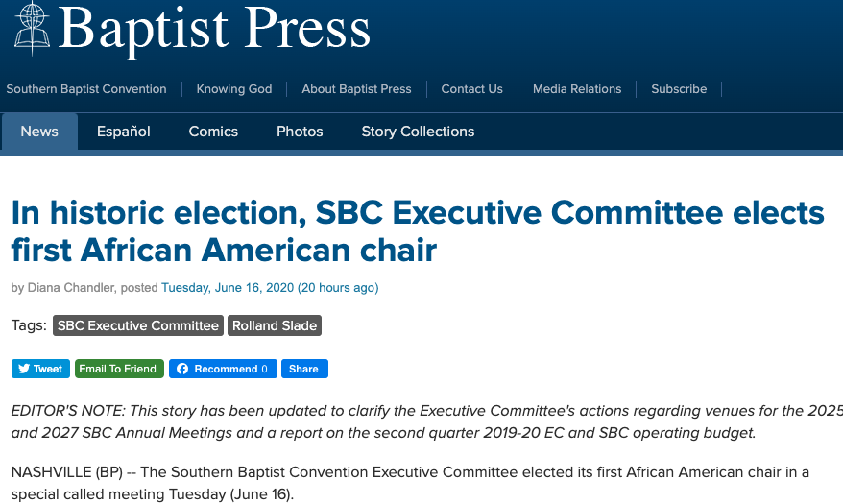The image size is (843, 504).
Task: Open the Knowing God link
Action: pos(234,89)
